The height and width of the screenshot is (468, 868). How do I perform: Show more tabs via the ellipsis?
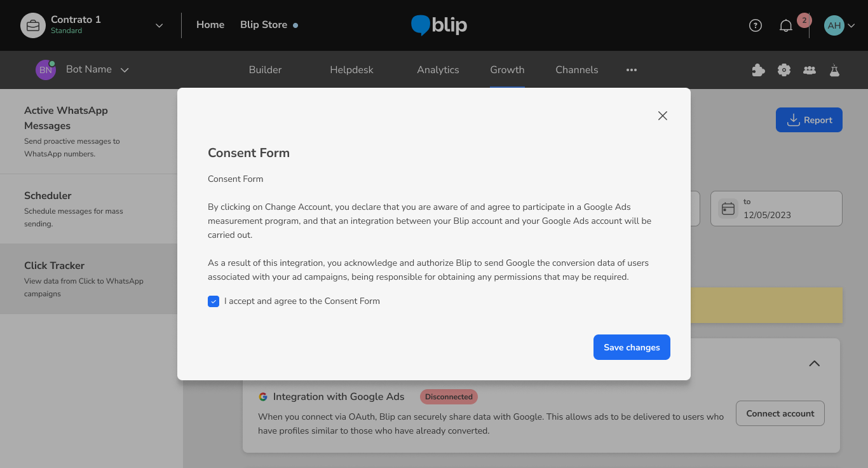(x=631, y=70)
